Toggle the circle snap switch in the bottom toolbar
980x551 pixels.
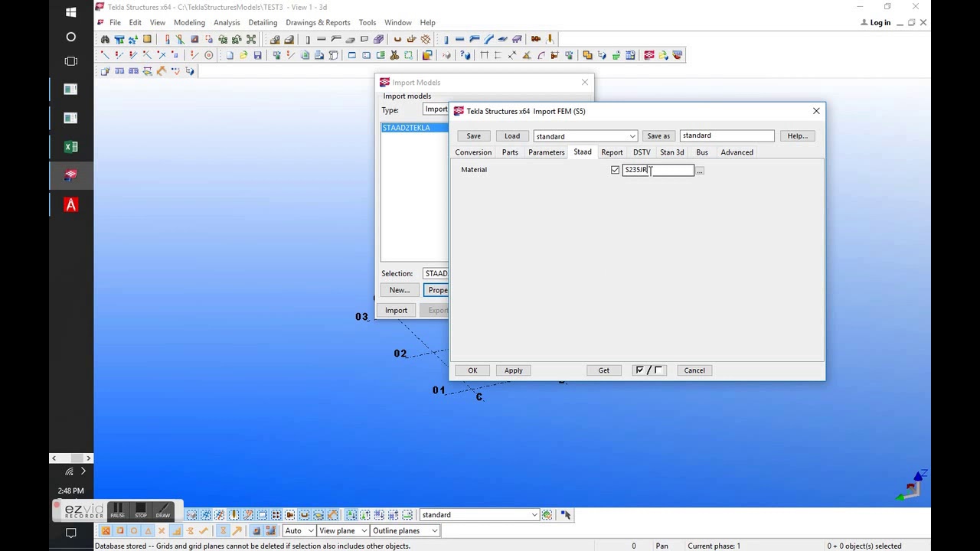click(x=134, y=530)
